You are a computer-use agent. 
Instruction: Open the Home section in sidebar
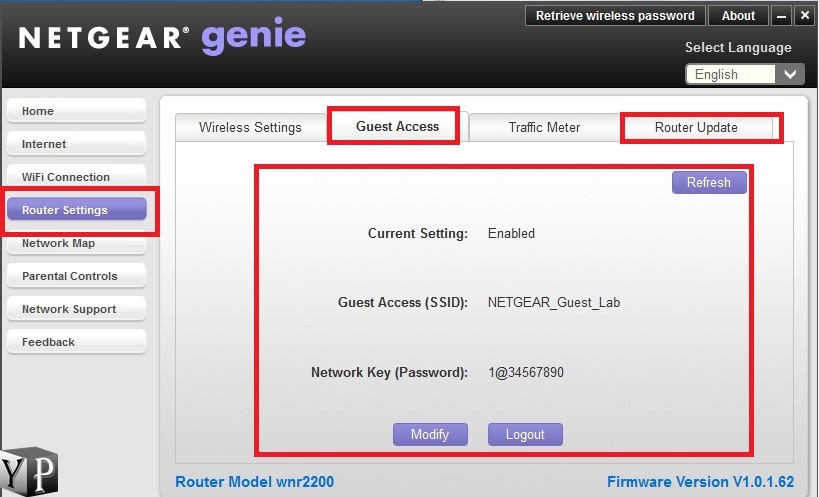point(76,111)
